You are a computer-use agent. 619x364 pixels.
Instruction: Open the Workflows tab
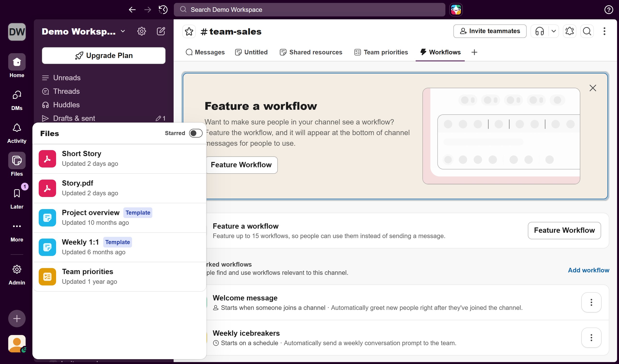point(440,52)
